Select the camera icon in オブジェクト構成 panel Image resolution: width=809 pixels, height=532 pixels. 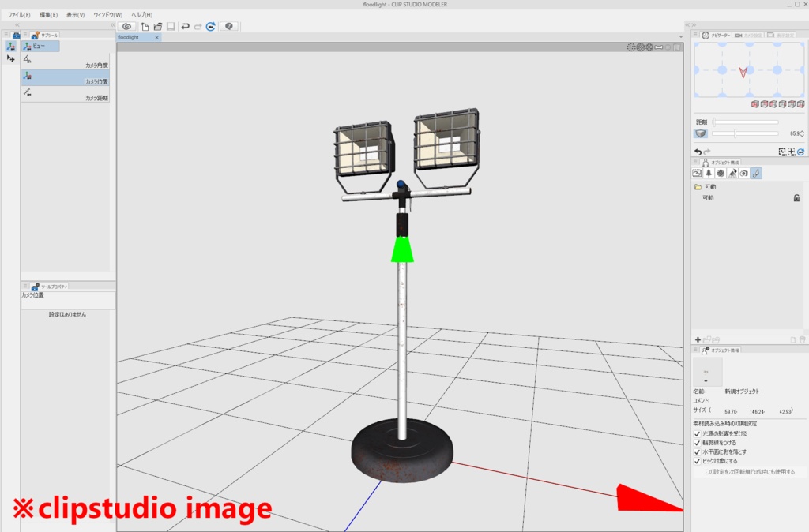[x=744, y=173]
